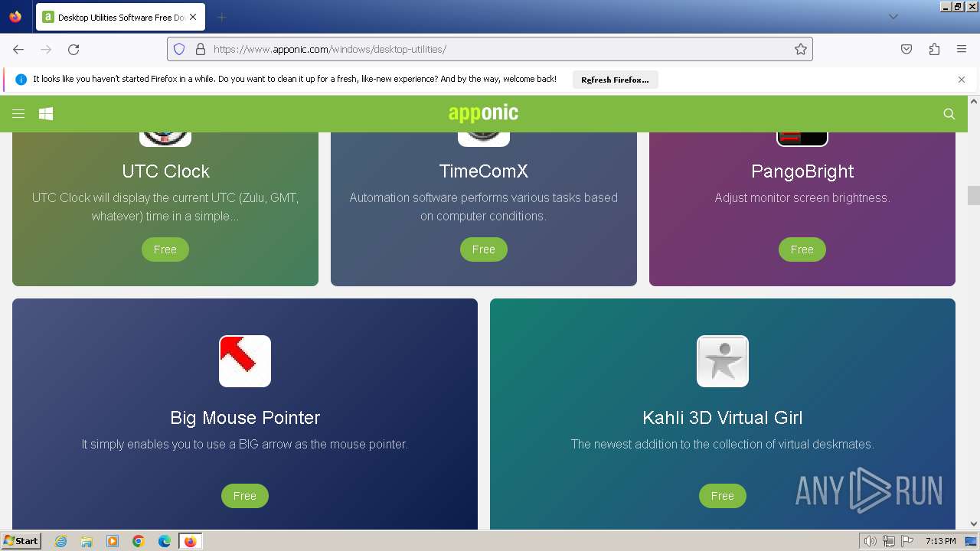
Task: Click the Free button under PangoBright
Action: [802, 249]
